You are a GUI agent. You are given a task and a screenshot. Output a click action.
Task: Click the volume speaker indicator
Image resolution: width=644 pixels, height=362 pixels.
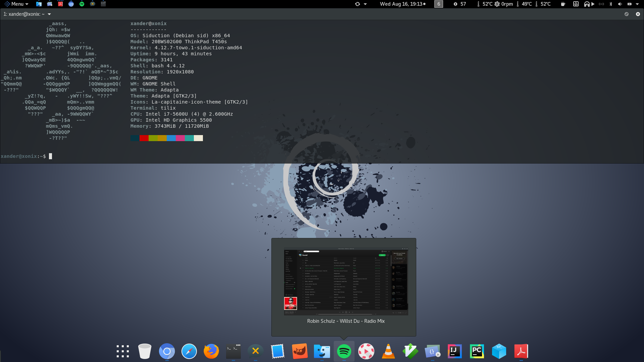tap(620, 4)
